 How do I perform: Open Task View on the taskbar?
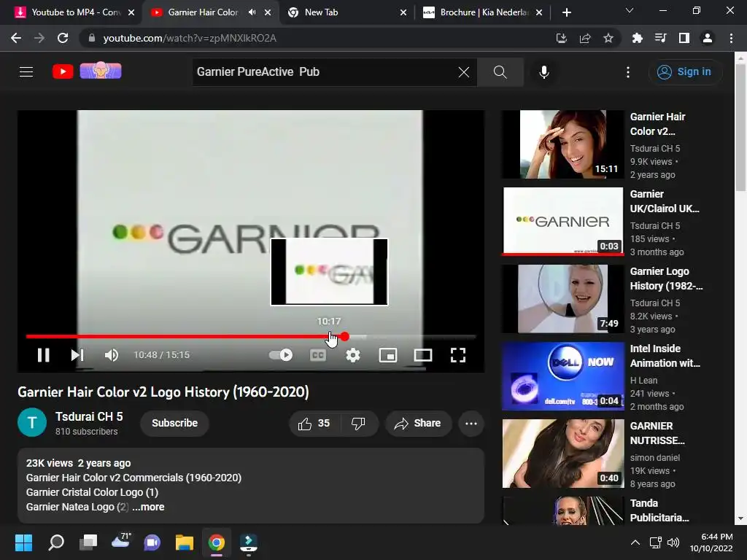point(88,542)
